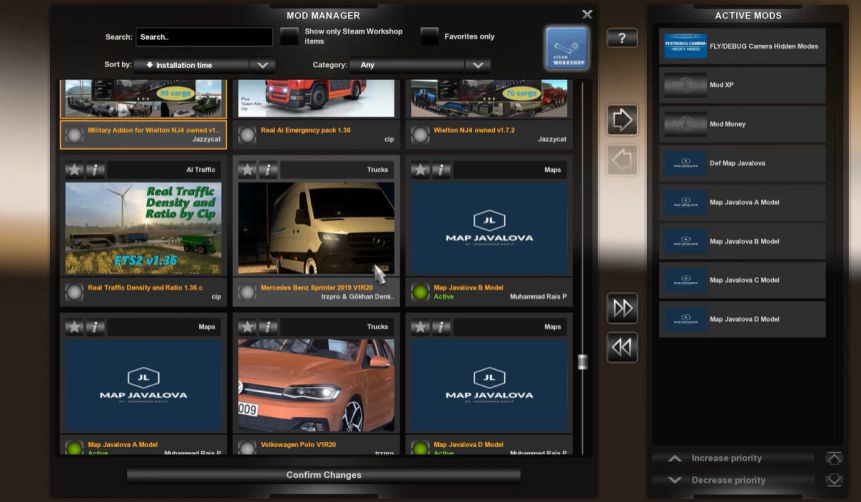Show info for Real Traffic Density mod
Image resolution: width=861 pixels, height=502 pixels.
[x=96, y=170]
